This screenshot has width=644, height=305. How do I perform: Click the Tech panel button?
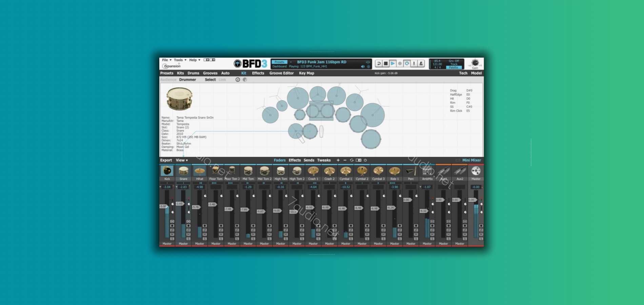coord(463,73)
